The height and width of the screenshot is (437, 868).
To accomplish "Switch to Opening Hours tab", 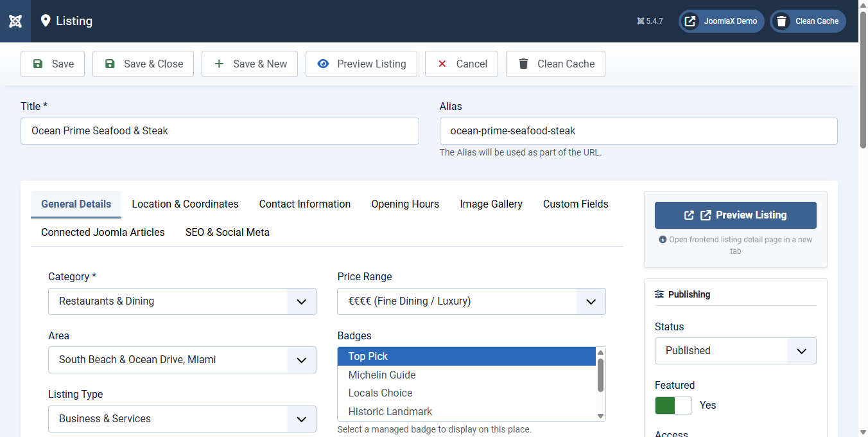I will coord(405,204).
